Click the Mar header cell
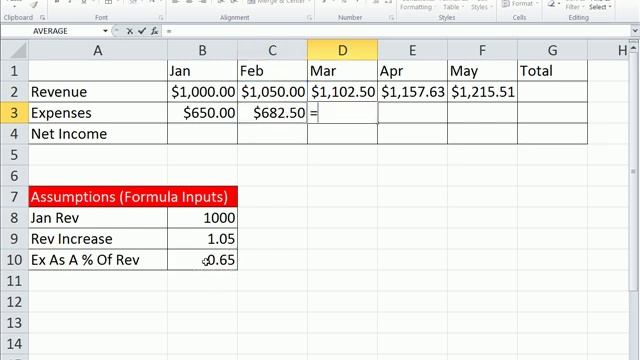640x360 pixels. [x=342, y=71]
